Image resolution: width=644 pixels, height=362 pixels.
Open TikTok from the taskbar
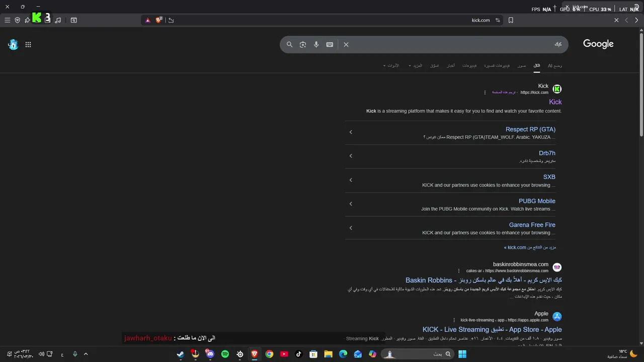click(299, 354)
